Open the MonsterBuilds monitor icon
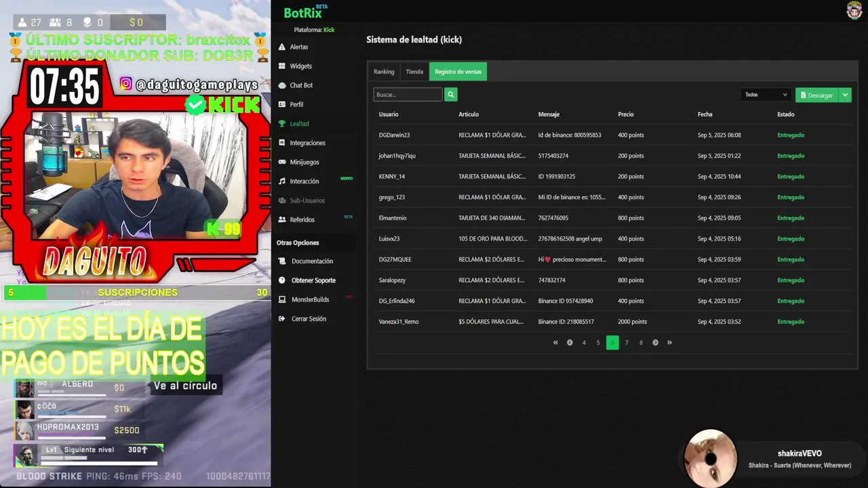Image resolution: width=868 pixels, height=488 pixels. point(282,300)
